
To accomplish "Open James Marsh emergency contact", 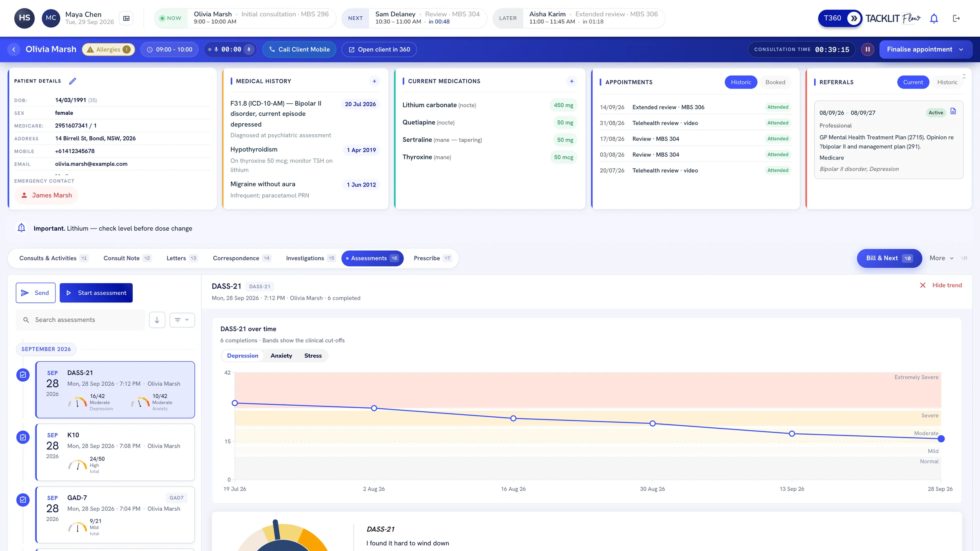I will click(x=46, y=196).
